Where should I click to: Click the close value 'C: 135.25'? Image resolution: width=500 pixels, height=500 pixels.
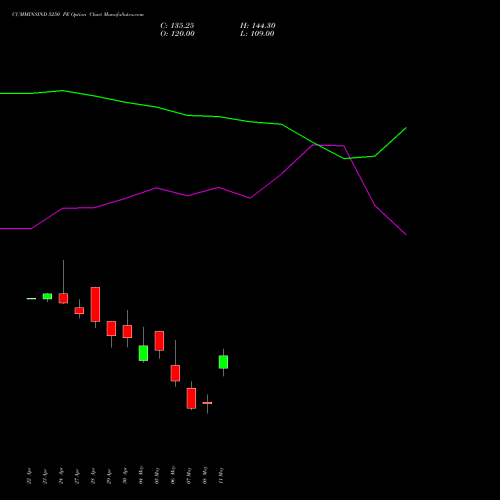coord(177,26)
